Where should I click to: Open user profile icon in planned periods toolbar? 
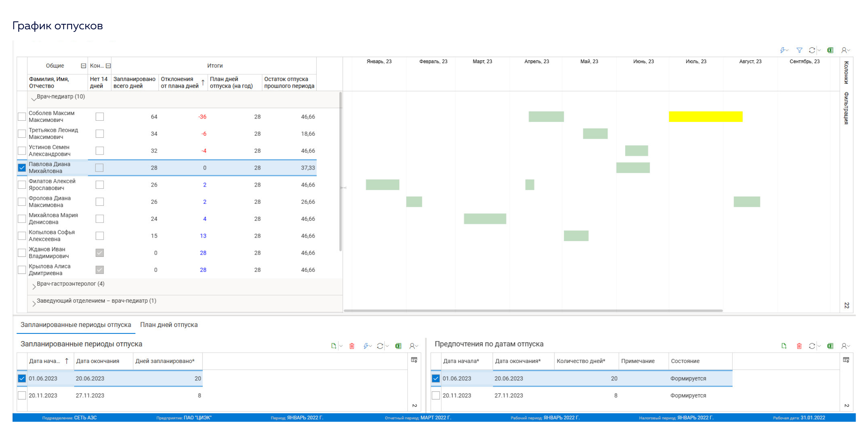pos(412,346)
